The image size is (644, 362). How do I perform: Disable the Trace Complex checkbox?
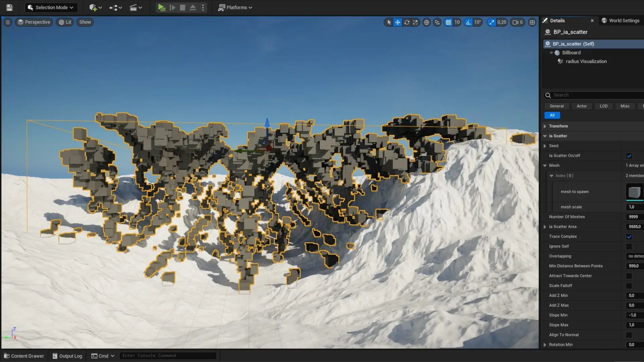point(629,237)
